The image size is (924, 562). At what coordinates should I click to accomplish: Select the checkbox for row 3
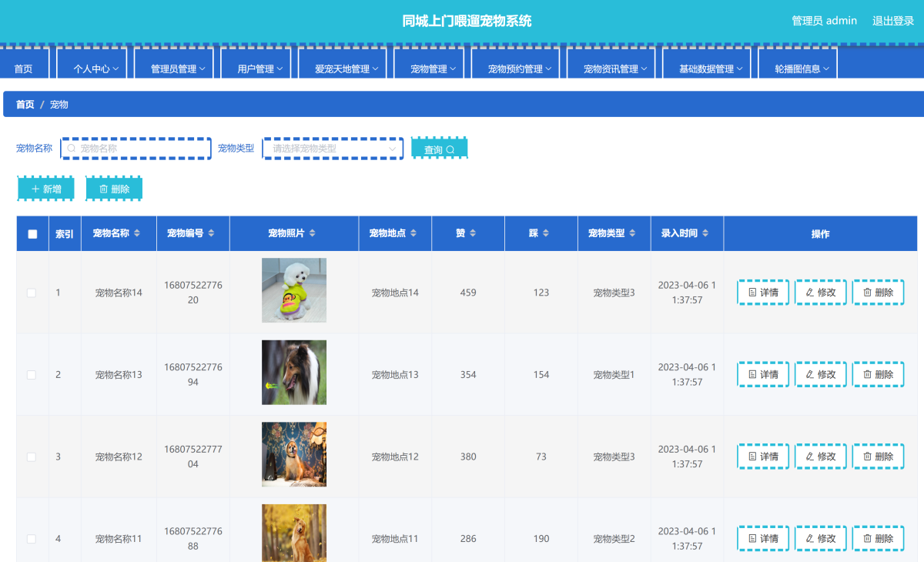pos(32,457)
